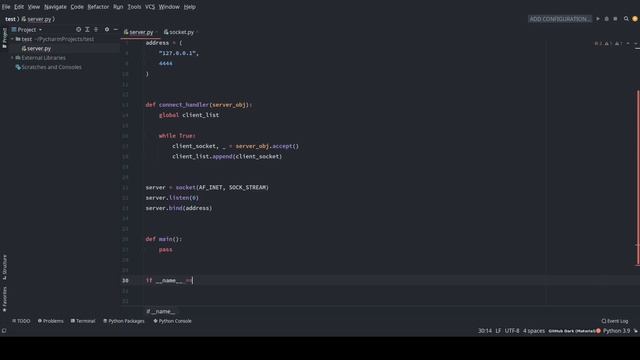
Task: Select server.py in project tree
Action: 39,48
